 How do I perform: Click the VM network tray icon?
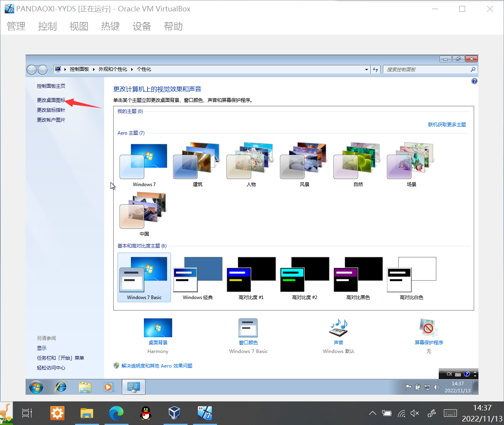[x=427, y=387]
